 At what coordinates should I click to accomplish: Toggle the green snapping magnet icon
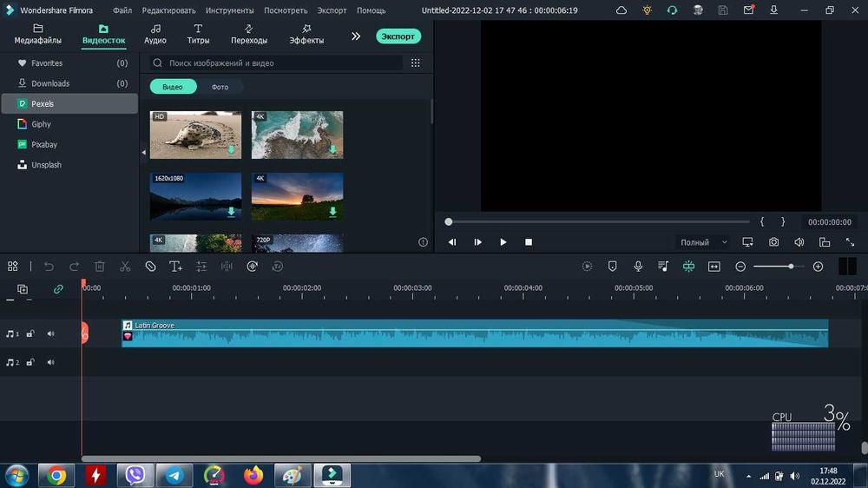(688, 267)
